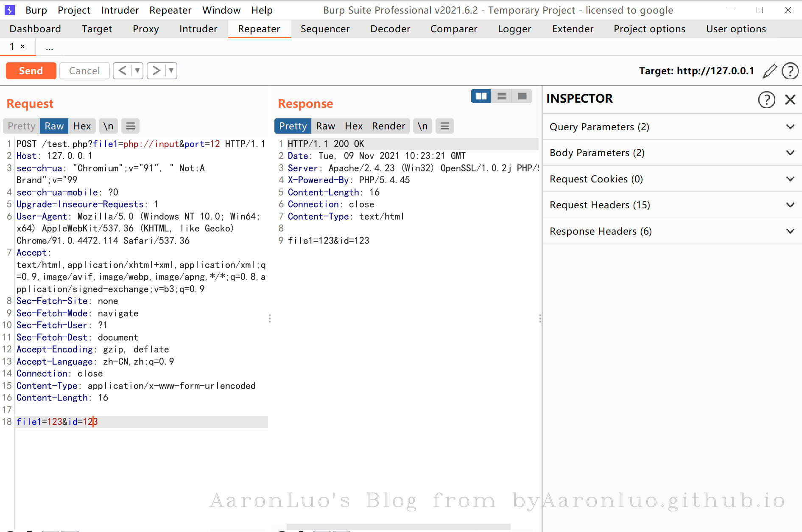
Task: Select side-by-side response layout icon
Action: point(481,96)
